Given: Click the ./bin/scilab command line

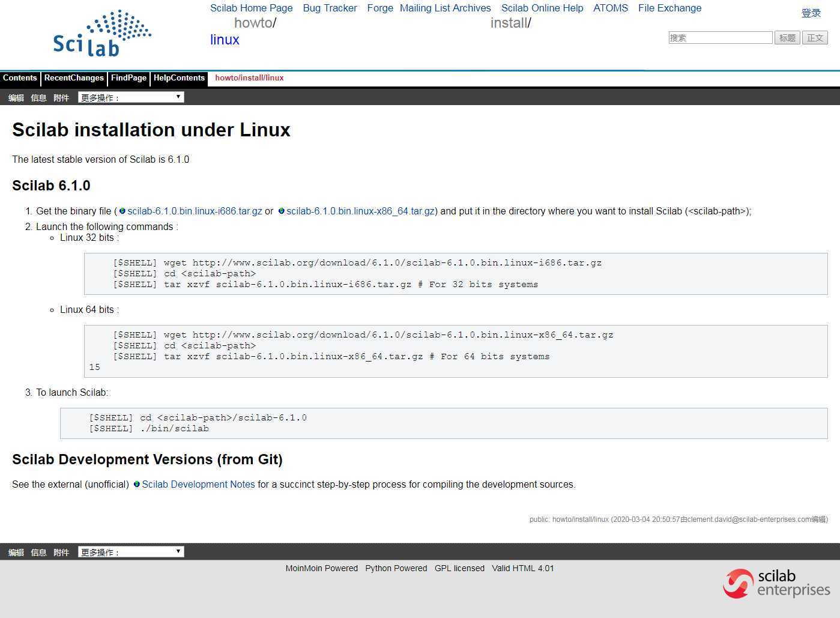Looking at the screenshot, I should (149, 429).
